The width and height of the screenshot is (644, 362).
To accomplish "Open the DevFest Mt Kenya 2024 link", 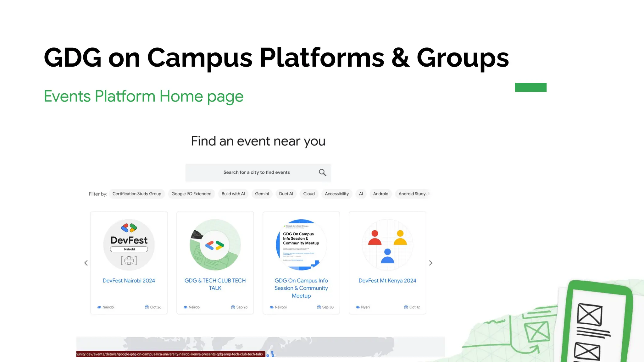I will [x=387, y=281].
